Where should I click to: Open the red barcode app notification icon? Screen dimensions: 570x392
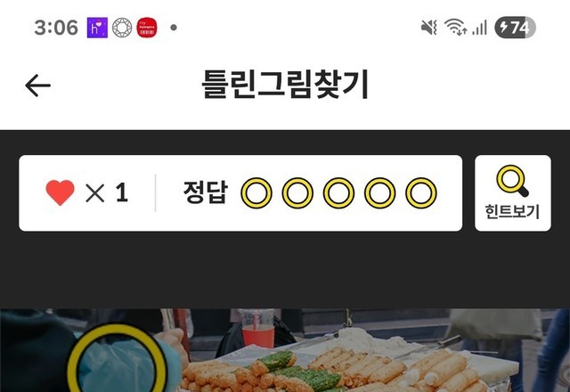pos(147,28)
